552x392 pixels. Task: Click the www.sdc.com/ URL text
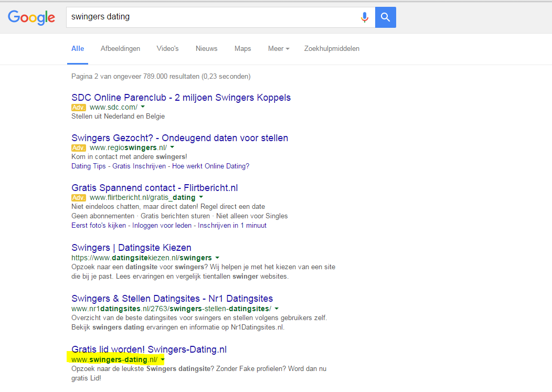coord(113,107)
